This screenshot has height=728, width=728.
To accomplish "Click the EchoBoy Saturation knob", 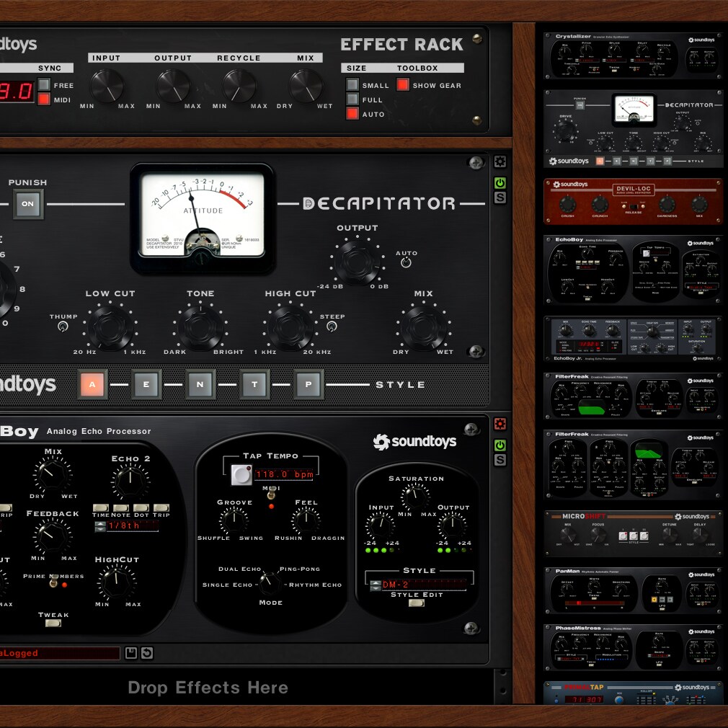I will click(x=415, y=497).
